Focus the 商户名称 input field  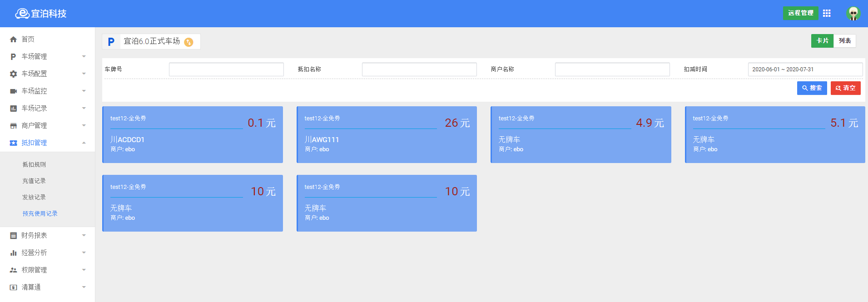pos(612,69)
